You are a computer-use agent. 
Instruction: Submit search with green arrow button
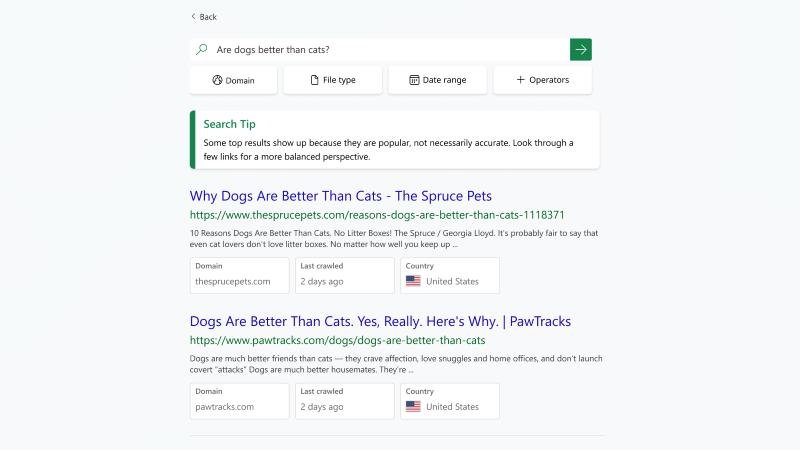coord(580,49)
